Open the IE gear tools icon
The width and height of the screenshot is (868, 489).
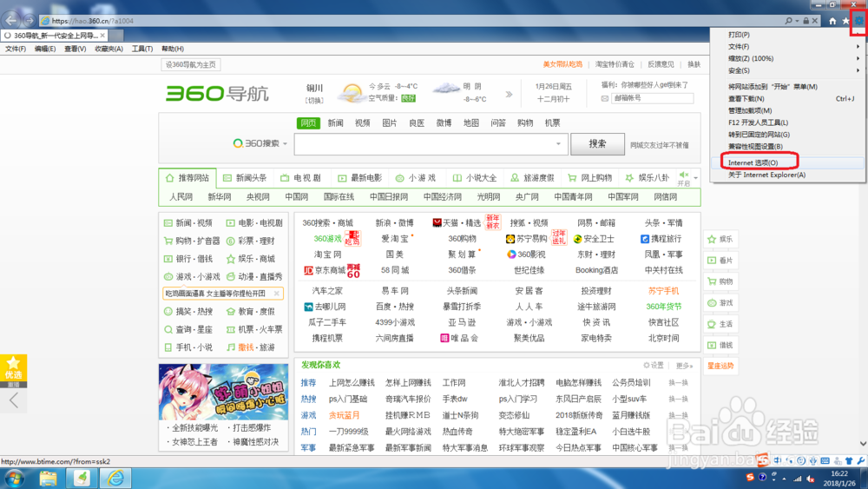click(x=858, y=21)
